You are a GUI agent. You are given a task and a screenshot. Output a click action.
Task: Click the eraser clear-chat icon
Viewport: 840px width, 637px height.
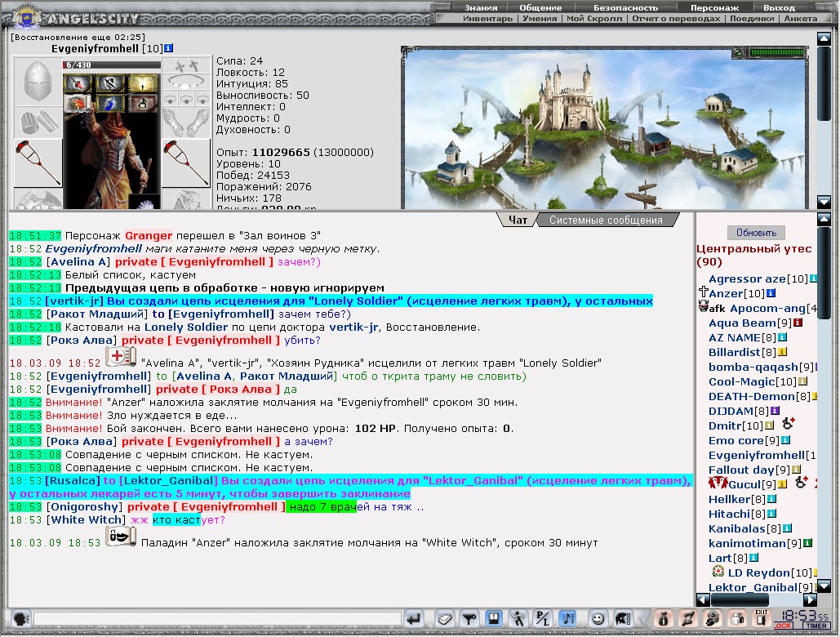[x=445, y=619]
